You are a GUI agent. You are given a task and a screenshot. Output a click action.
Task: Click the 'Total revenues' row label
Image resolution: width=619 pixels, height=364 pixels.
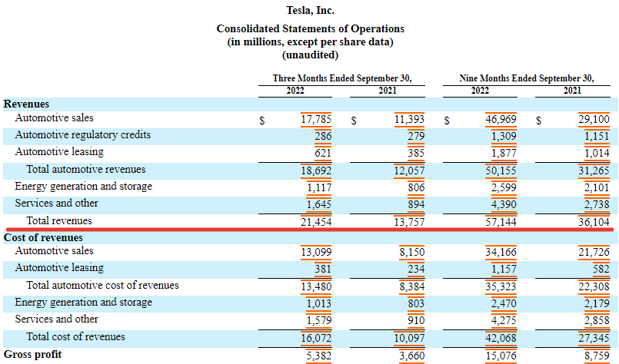[59, 220]
